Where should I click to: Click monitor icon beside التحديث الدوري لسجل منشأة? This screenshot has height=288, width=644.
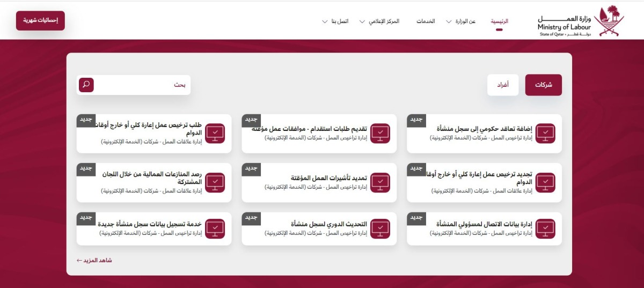(x=380, y=228)
